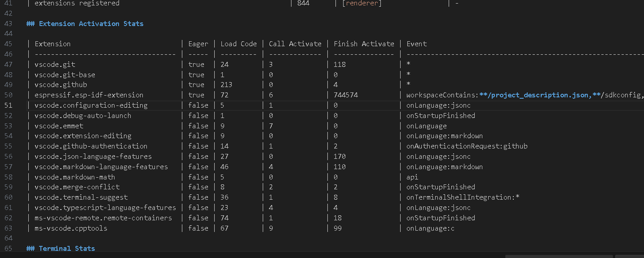Click "vscode.github-authentication" extension name
The width and height of the screenshot is (644, 258).
pos(91,146)
